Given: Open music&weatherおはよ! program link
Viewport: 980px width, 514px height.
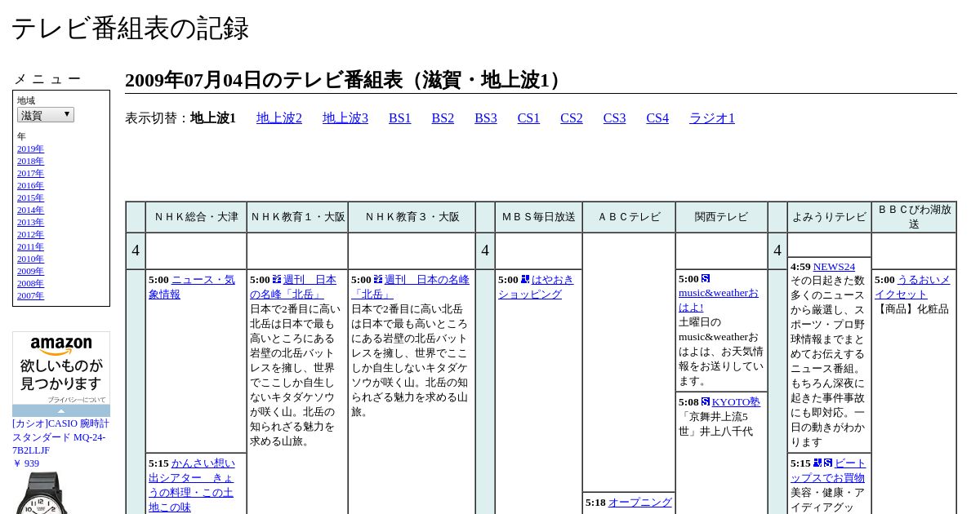Looking at the screenshot, I should pyautogui.click(x=719, y=299).
